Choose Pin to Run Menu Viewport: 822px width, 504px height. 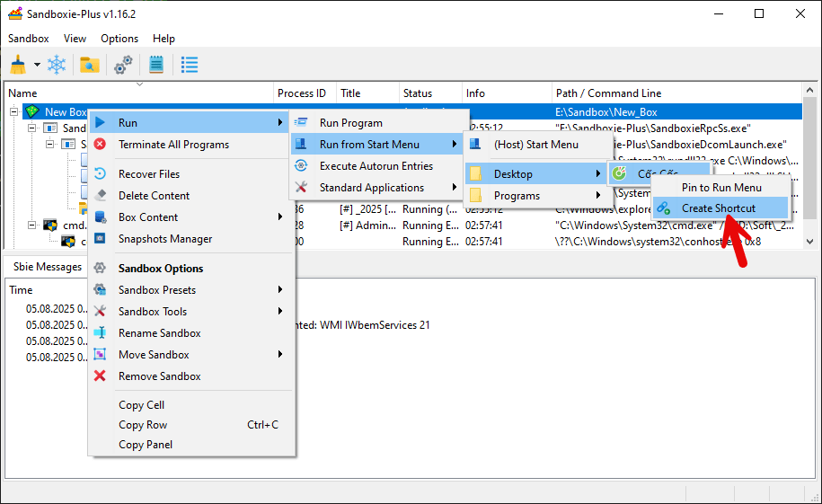(x=720, y=187)
